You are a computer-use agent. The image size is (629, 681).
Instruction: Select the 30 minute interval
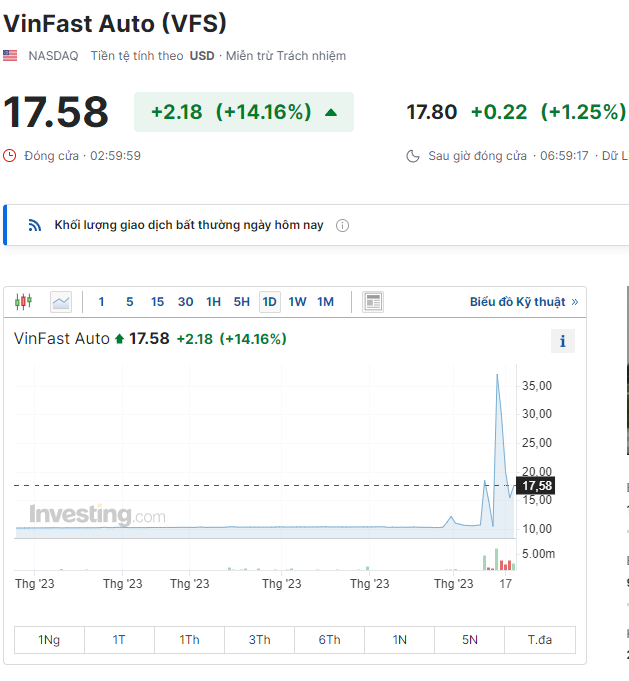point(185,302)
